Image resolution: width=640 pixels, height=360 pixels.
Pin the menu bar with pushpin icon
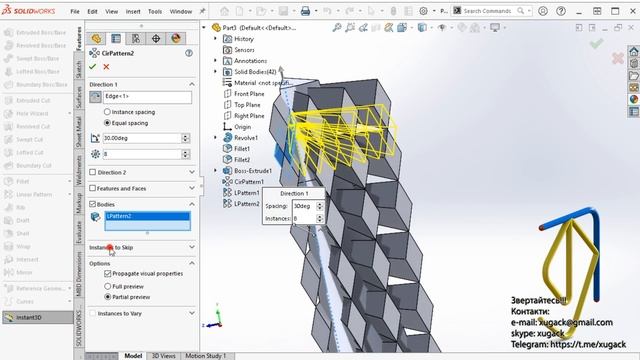point(202,11)
